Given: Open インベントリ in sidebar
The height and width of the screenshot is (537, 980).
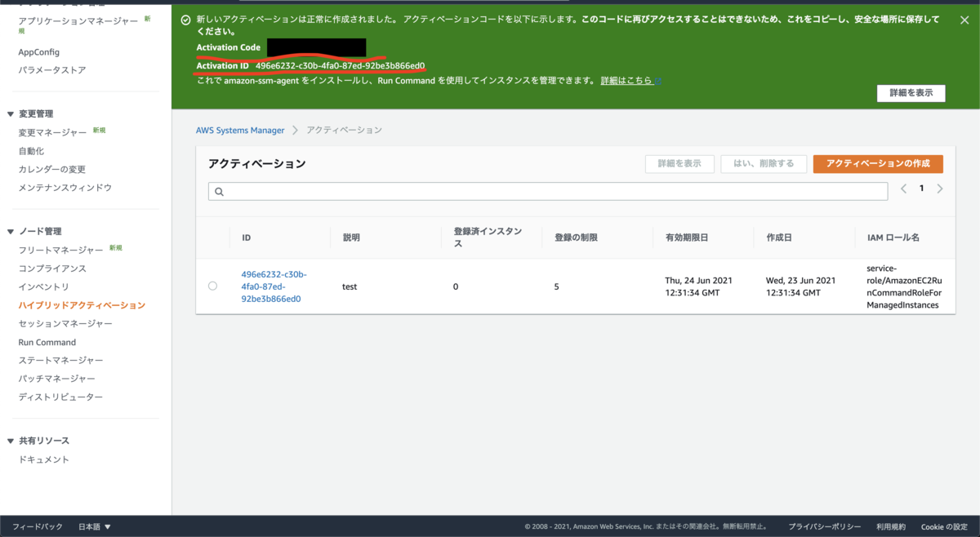Looking at the screenshot, I should (44, 287).
